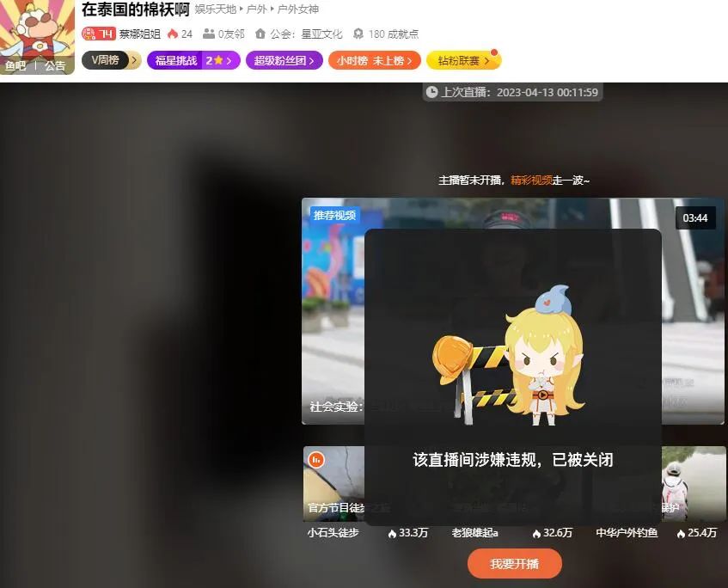Click the guild house icon
The image size is (728, 588).
tap(260, 34)
